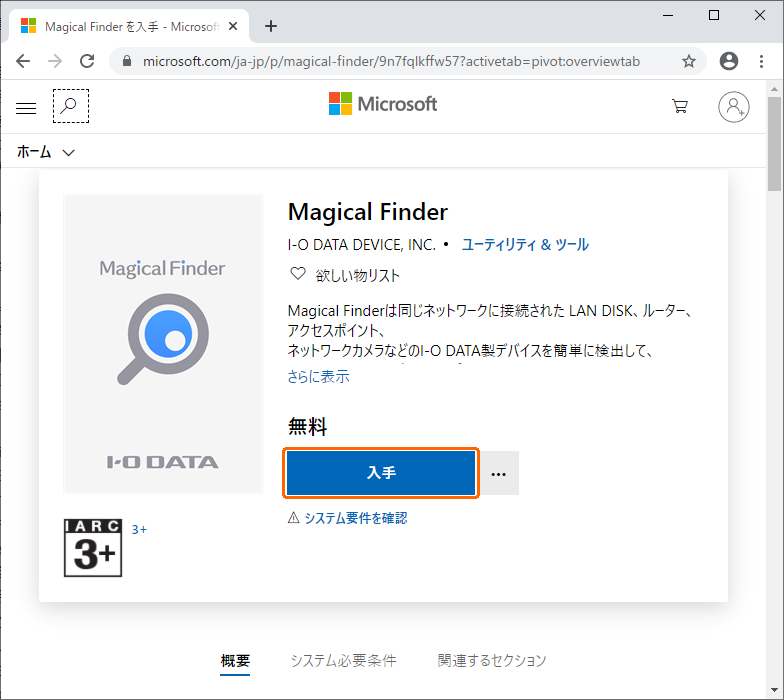Click the scrollbar down arrow
The image size is (784, 700).
(774, 692)
